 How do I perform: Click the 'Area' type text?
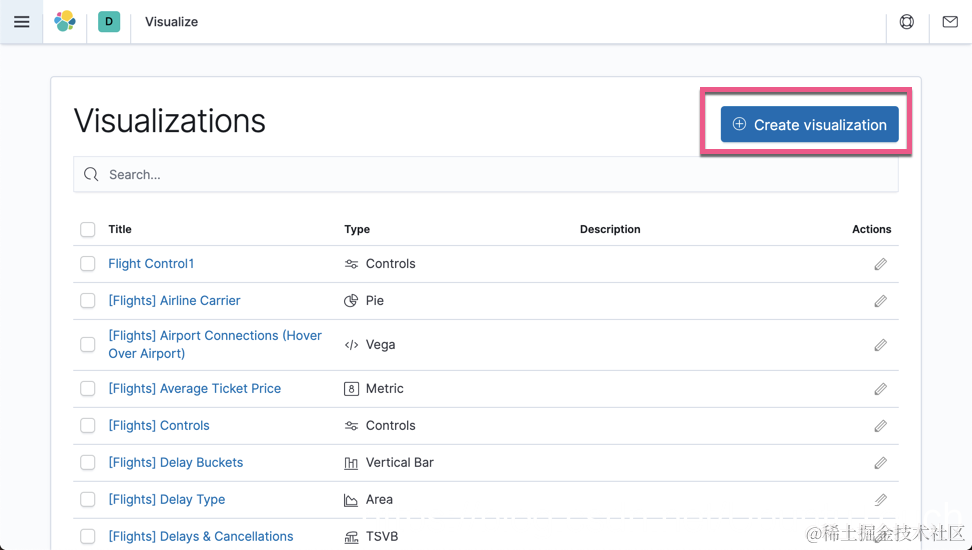(x=379, y=499)
